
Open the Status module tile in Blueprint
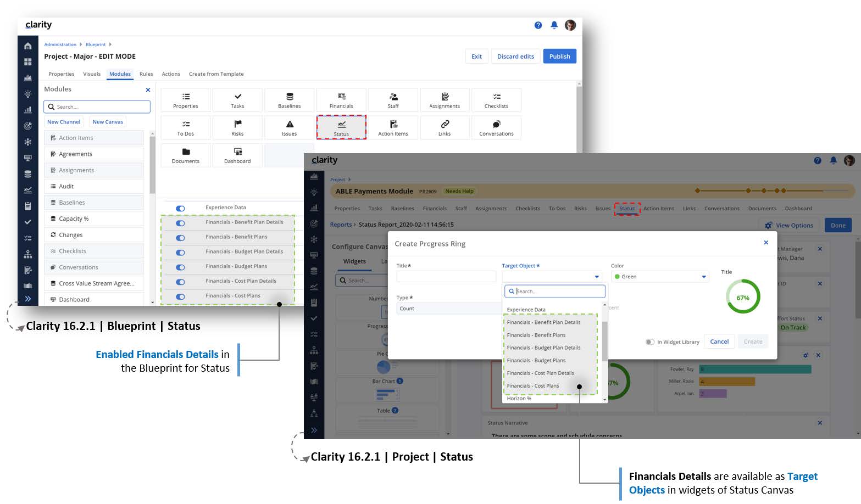[x=341, y=127]
